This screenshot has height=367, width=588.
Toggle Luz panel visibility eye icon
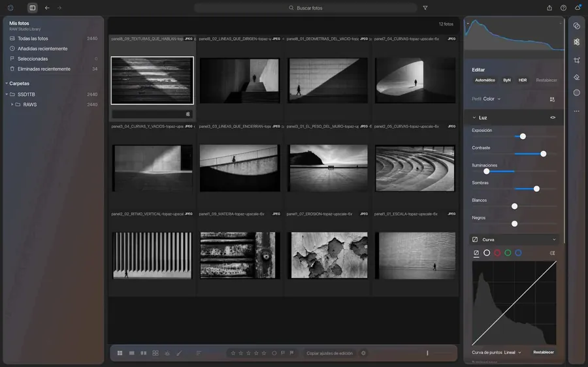coord(553,118)
